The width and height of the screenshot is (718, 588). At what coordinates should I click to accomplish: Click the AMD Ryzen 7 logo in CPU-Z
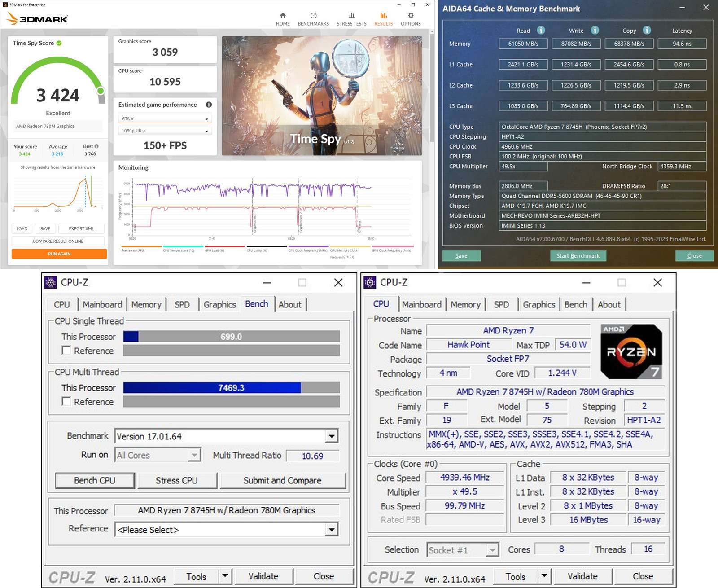coord(631,351)
